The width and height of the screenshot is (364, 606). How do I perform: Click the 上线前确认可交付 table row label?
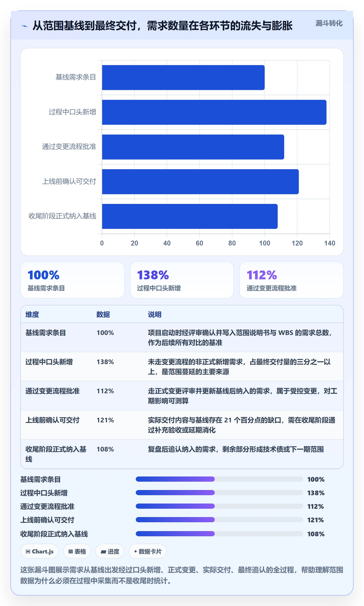click(x=53, y=420)
